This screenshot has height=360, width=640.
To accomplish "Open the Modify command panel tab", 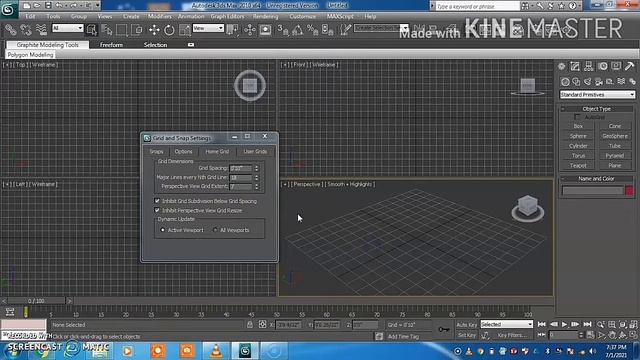I will click(x=575, y=66).
